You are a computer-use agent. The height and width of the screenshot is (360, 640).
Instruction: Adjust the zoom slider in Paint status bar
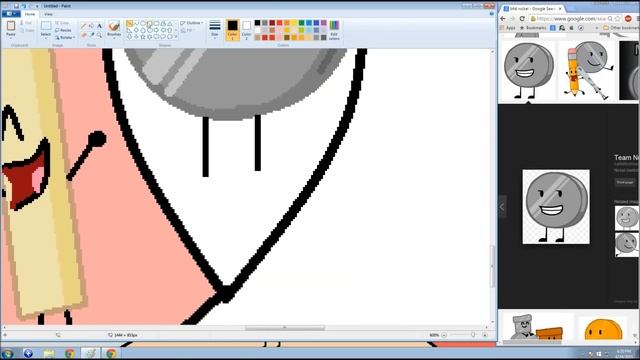pos(473,335)
